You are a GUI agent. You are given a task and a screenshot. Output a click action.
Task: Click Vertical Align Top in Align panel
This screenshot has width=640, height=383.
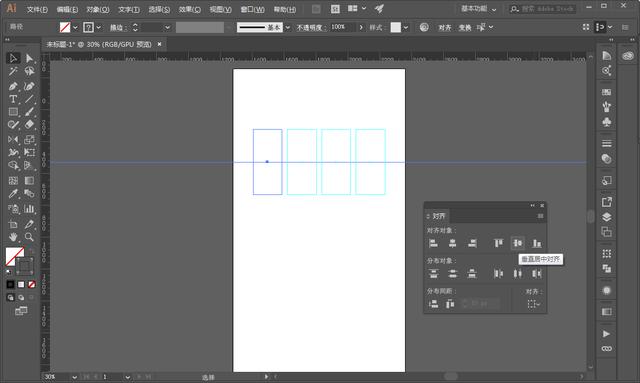(498, 243)
